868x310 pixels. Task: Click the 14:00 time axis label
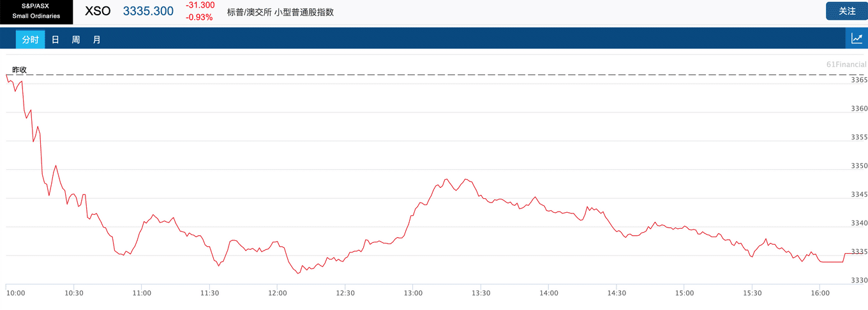click(549, 293)
